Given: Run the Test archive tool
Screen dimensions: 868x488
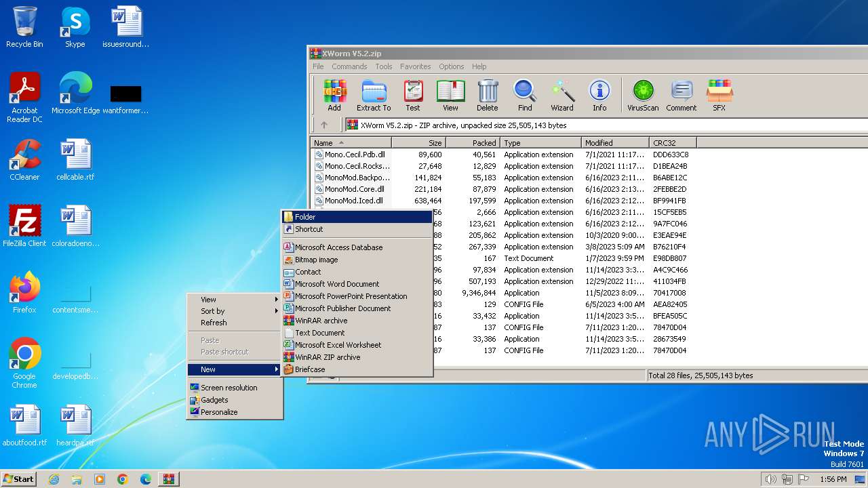Looking at the screenshot, I should tap(413, 96).
